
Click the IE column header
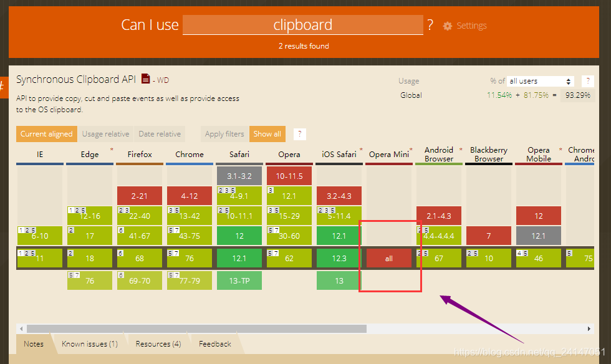tap(40, 155)
